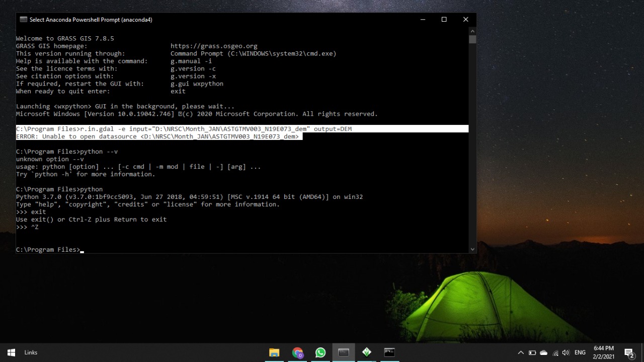Click the window title "Select Anaconda Powershell Prompt"
The height and width of the screenshot is (362, 644).
pyautogui.click(x=91, y=20)
